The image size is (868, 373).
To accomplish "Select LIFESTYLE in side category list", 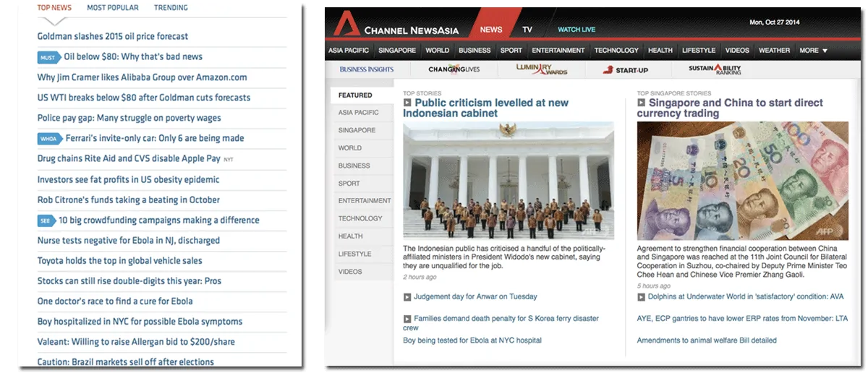I will tap(362, 254).
